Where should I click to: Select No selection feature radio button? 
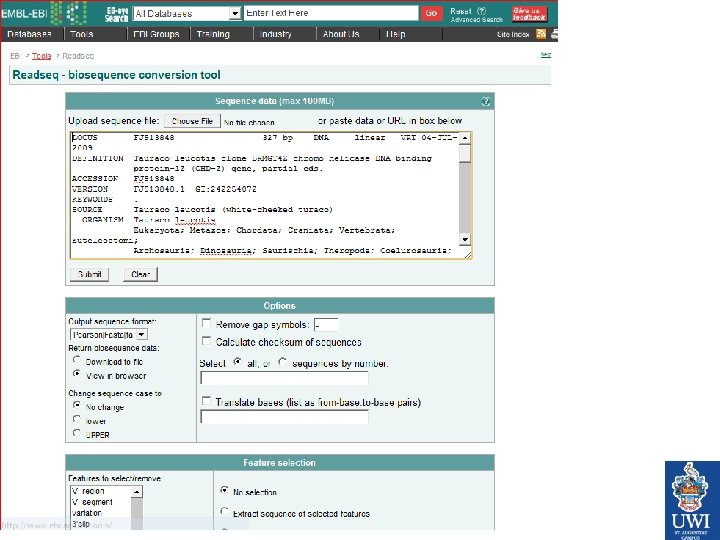[224, 490]
